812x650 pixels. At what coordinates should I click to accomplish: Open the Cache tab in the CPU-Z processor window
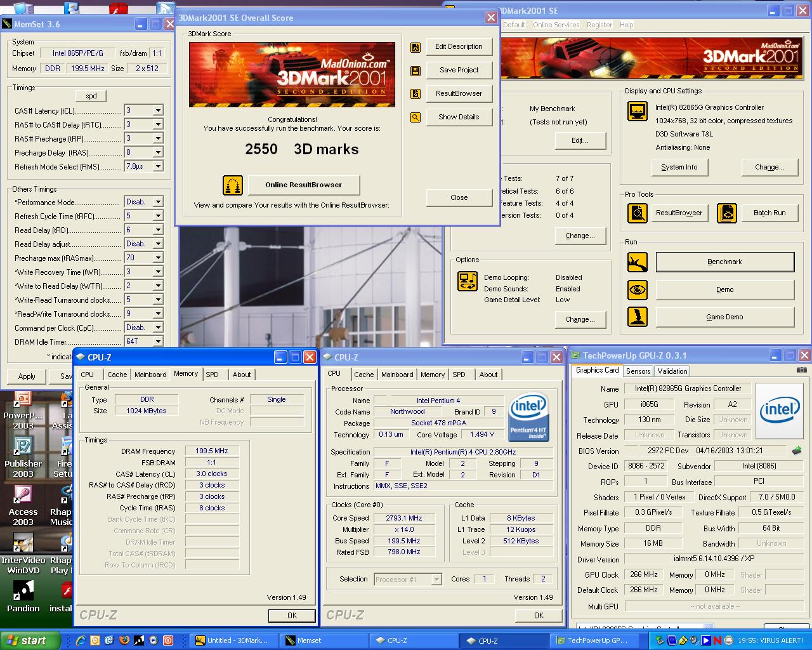coord(364,375)
